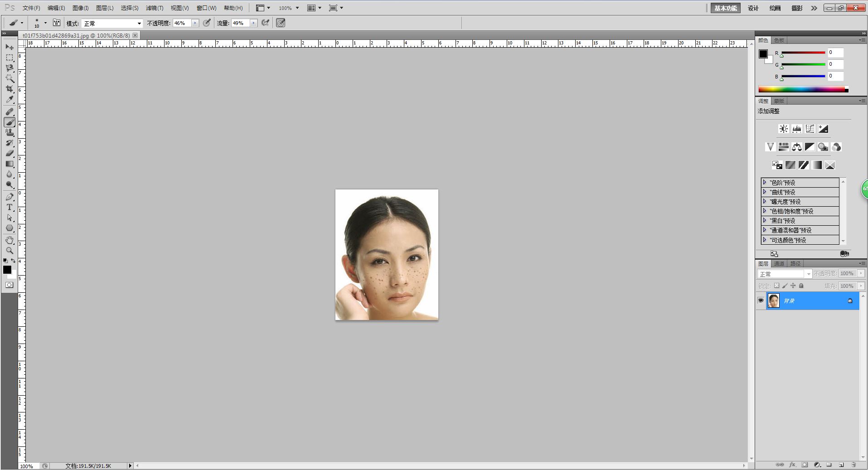Switch to the 通道 tab
This screenshot has height=470, width=868.
(x=779, y=263)
